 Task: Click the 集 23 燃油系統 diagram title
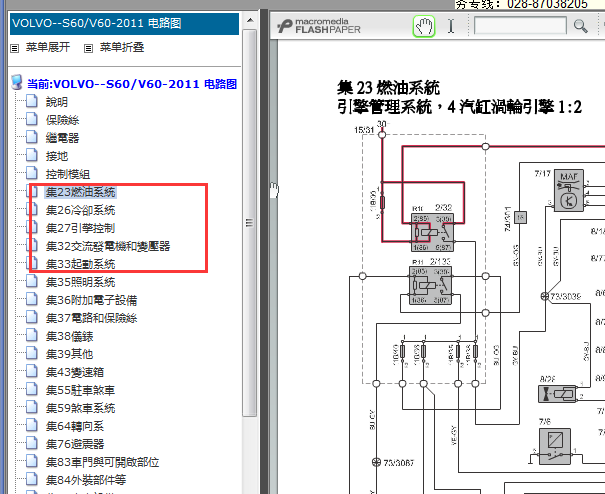pos(388,88)
